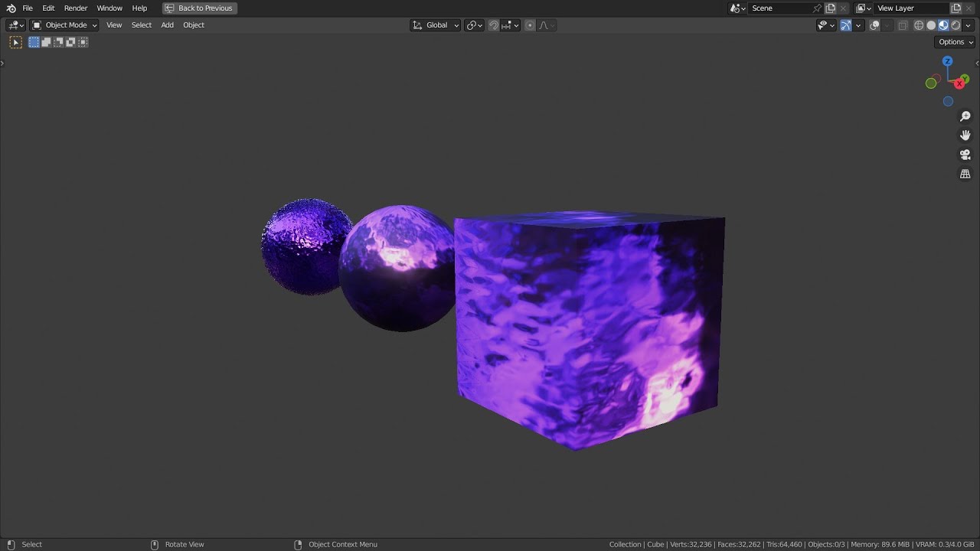This screenshot has height=551, width=980.
Task: Open the Object Mode dropdown
Action: 64,24
